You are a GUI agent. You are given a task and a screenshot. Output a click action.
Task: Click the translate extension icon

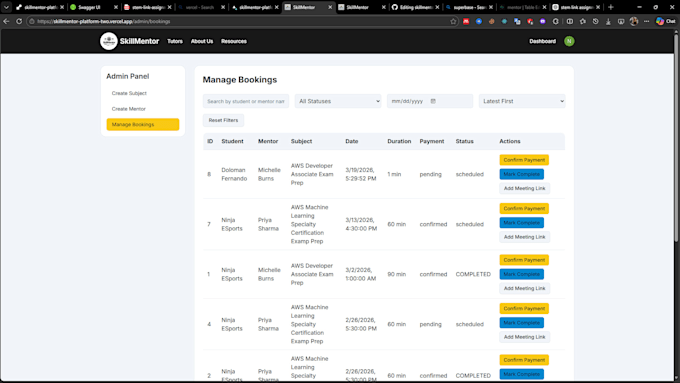point(517,21)
